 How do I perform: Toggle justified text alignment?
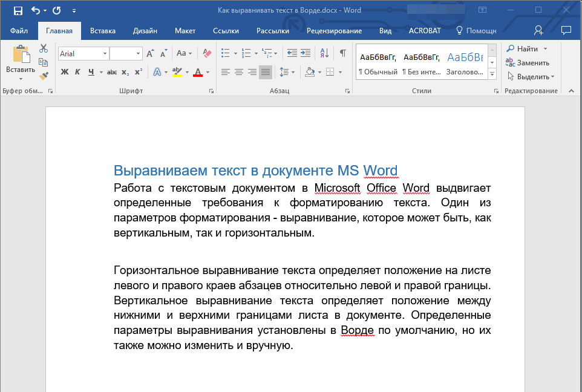[x=266, y=72]
